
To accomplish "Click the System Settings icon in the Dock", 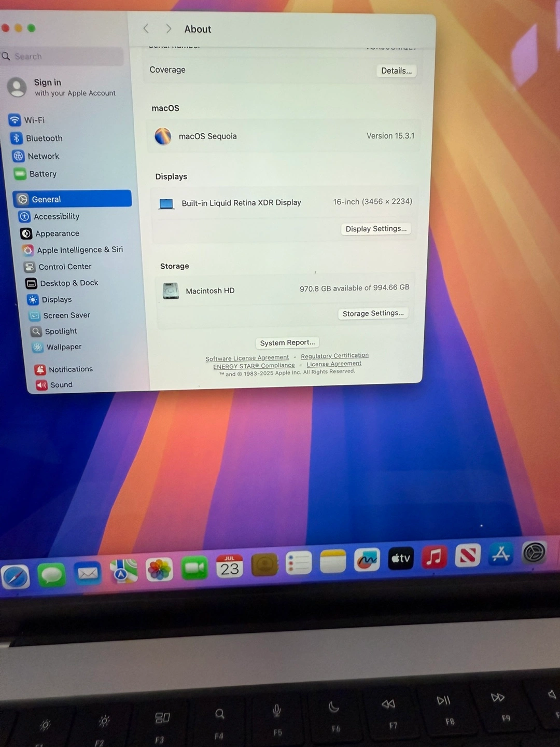I will [x=534, y=552].
